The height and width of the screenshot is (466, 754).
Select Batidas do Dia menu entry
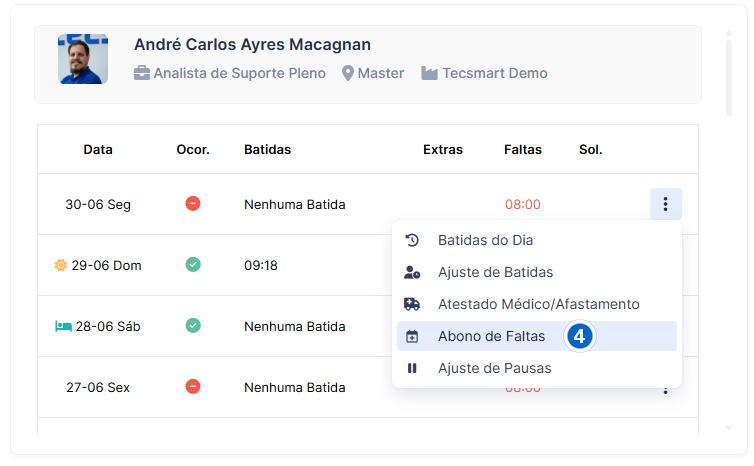pyautogui.click(x=537, y=240)
